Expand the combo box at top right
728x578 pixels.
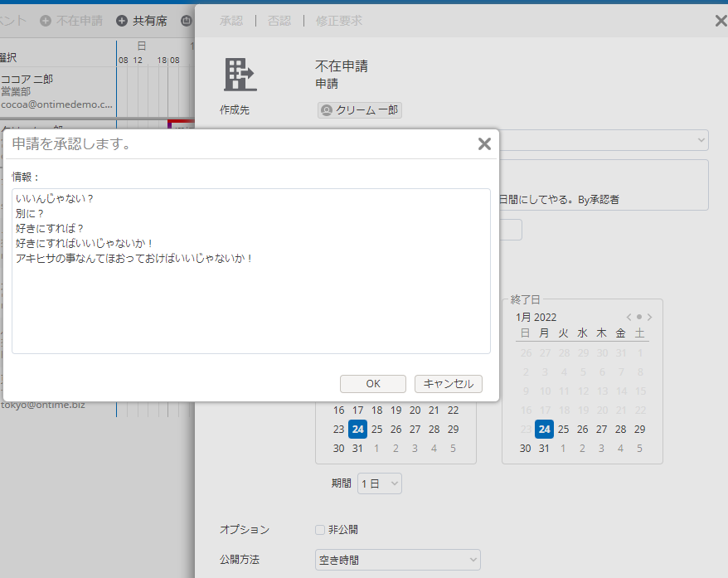coord(701,140)
